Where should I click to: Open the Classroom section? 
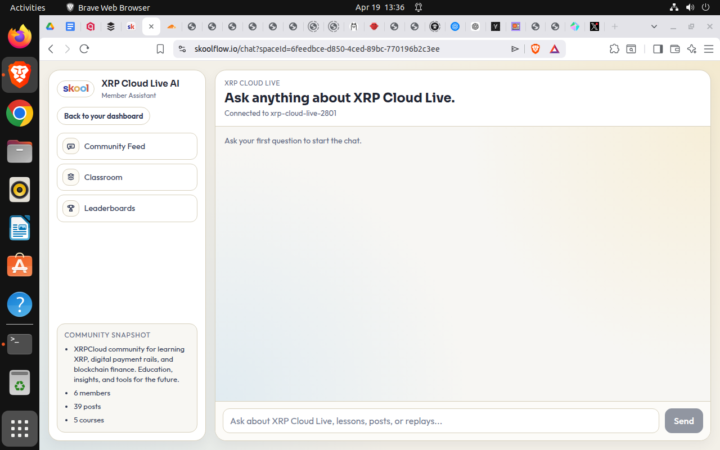[x=127, y=177]
